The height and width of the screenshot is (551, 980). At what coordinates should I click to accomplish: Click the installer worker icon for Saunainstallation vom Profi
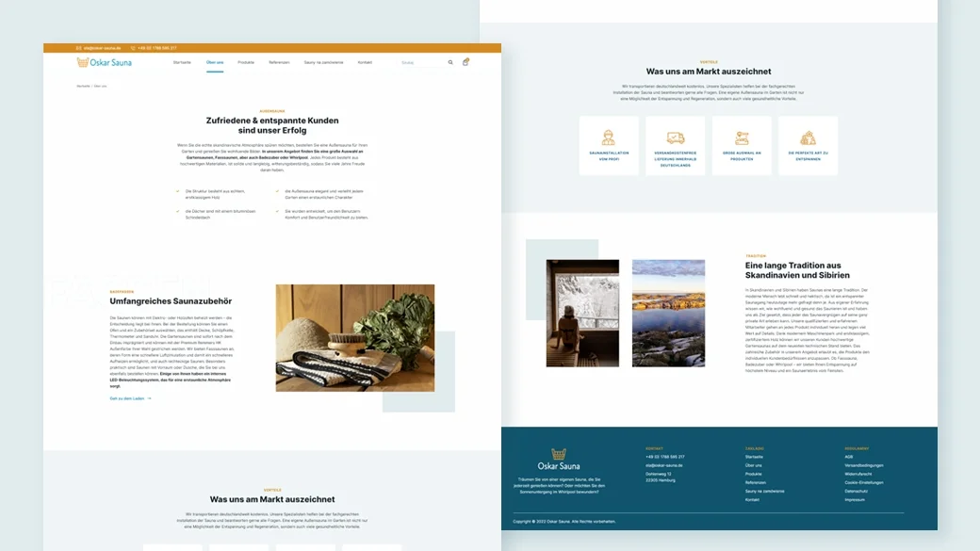point(609,138)
